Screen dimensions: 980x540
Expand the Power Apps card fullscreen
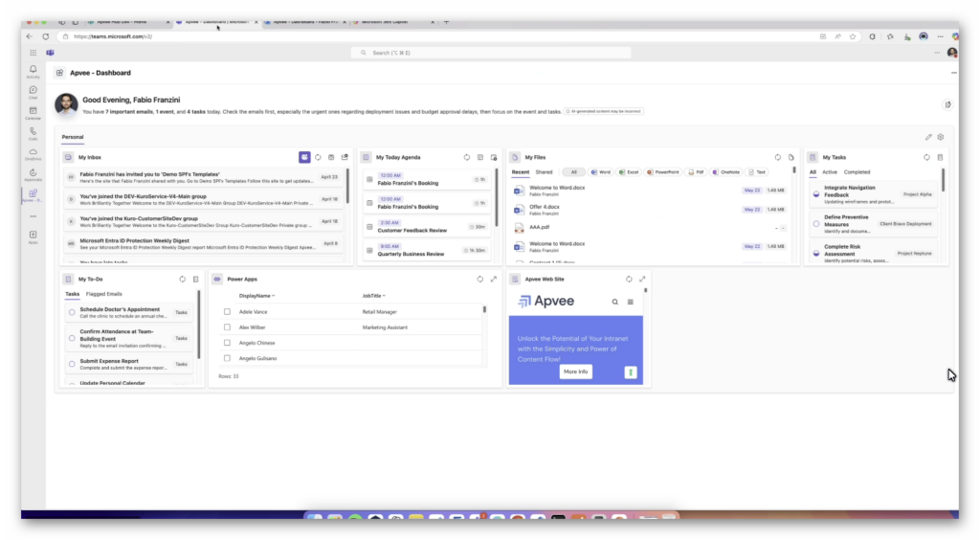(494, 280)
